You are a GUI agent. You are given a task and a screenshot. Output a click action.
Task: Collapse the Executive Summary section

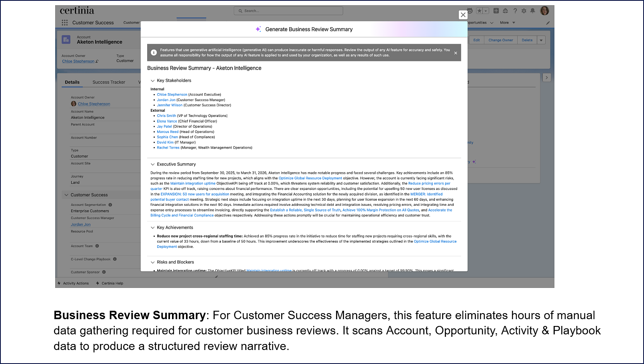[x=152, y=164]
